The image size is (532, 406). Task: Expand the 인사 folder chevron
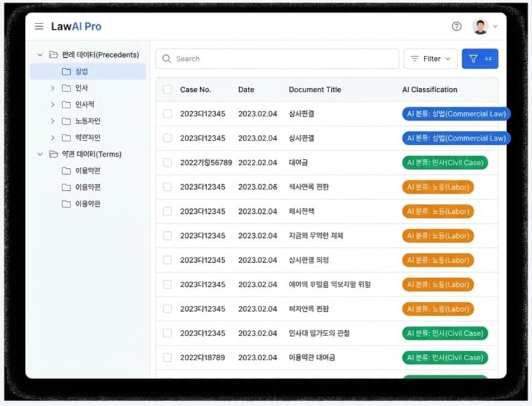tap(52, 88)
